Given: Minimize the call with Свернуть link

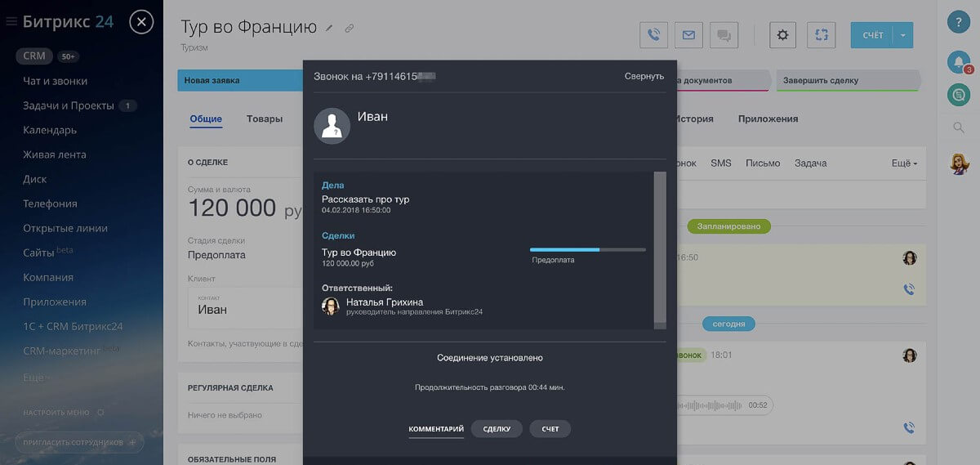Looking at the screenshot, I should click(644, 76).
